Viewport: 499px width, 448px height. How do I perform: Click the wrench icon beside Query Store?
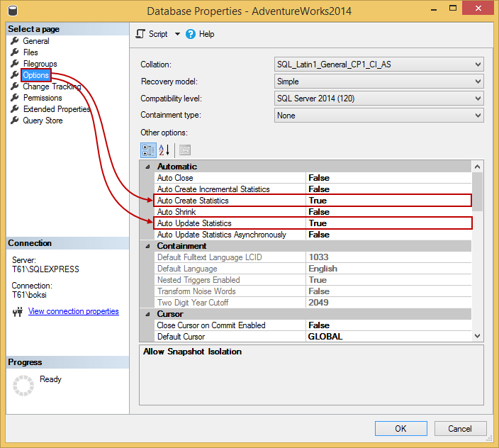15,121
